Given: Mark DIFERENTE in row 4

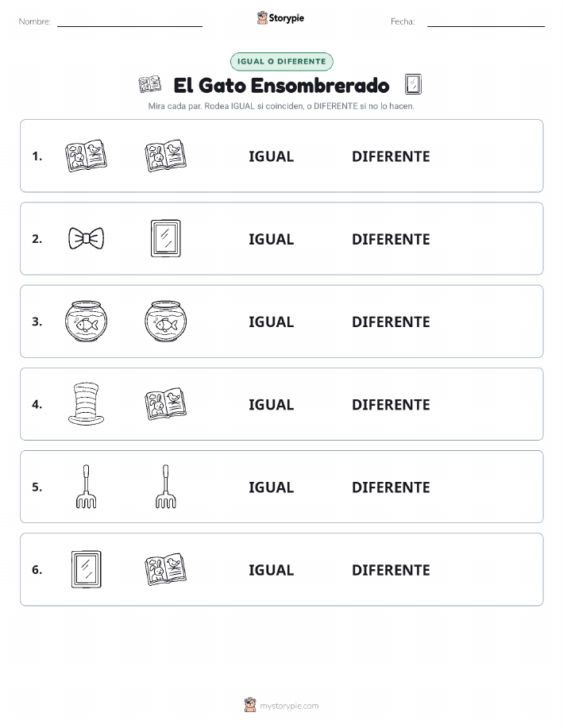Looking at the screenshot, I should [391, 404].
